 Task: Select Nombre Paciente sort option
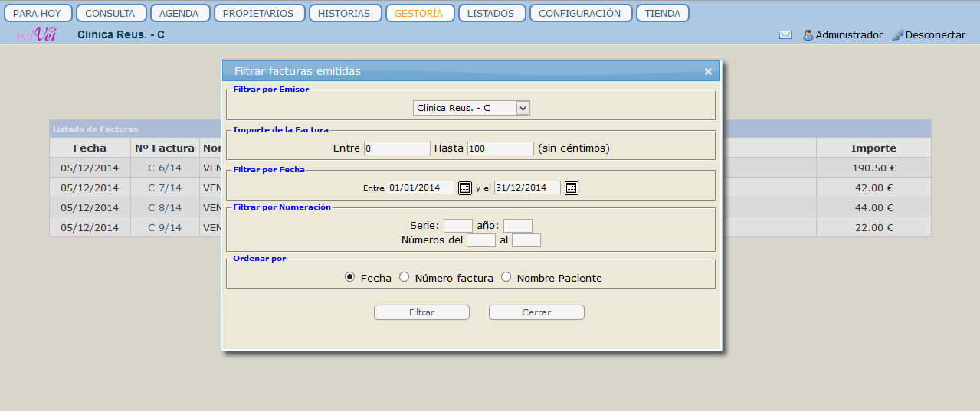[x=506, y=277]
